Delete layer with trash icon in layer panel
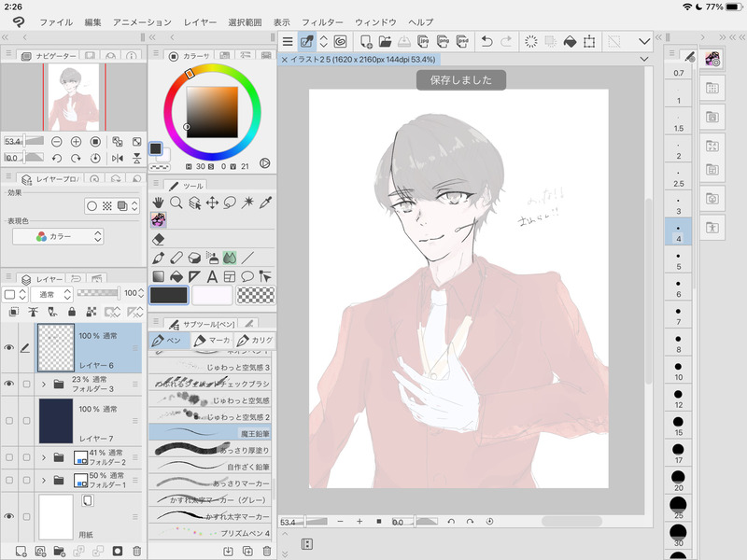Screen dimensions: 747x560 (x=136, y=551)
